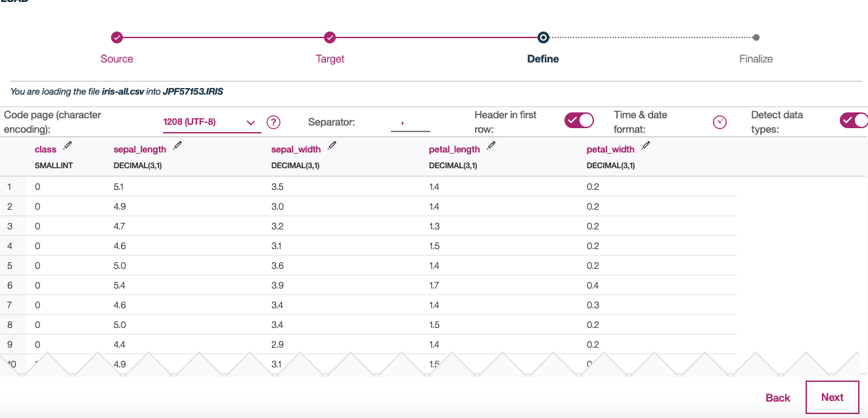Click the sepal_length column header
This screenshot has width=868, height=418.
coord(140,150)
